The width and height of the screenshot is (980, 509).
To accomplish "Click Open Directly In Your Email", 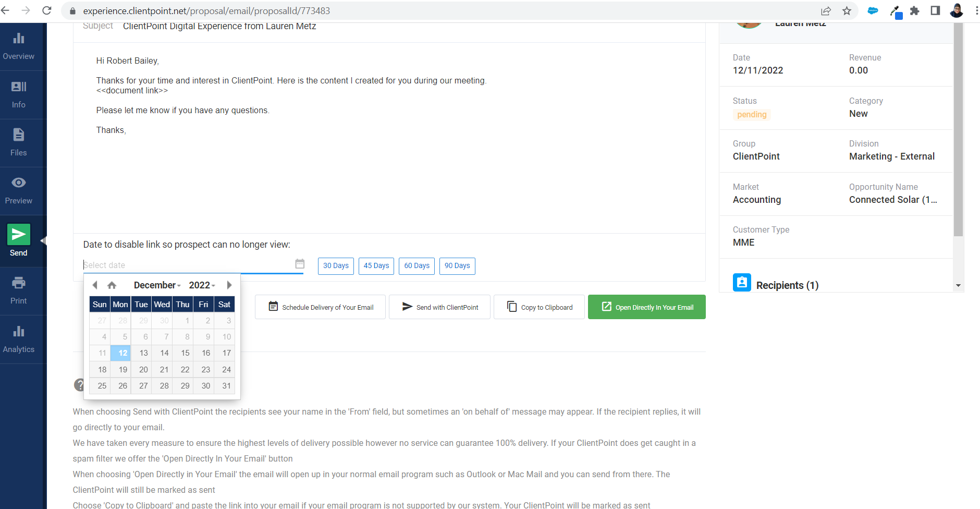I will click(x=646, y=307).
